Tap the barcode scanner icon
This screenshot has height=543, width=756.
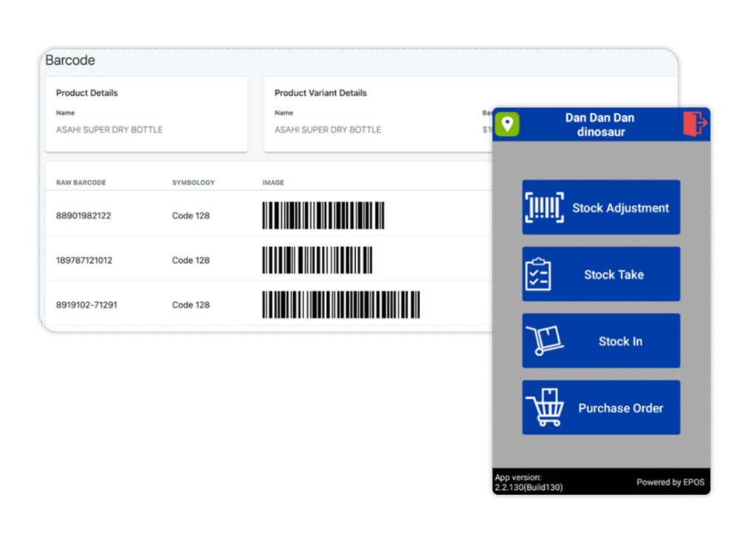544,207
